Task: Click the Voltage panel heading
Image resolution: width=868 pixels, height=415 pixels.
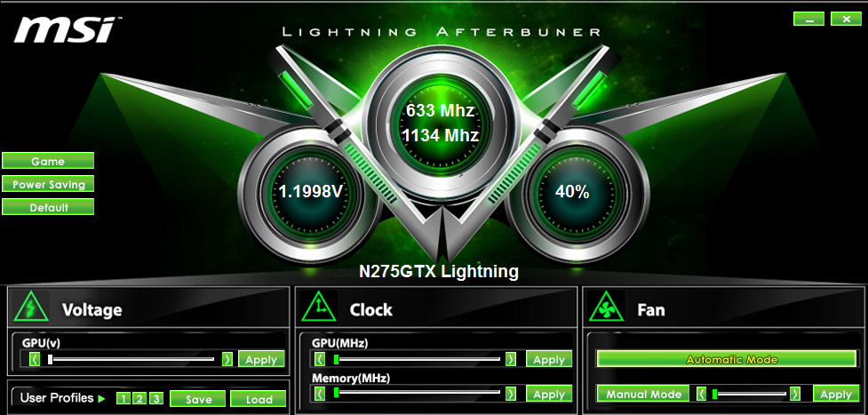Action: pyautogui.click(x=92, y=309)
